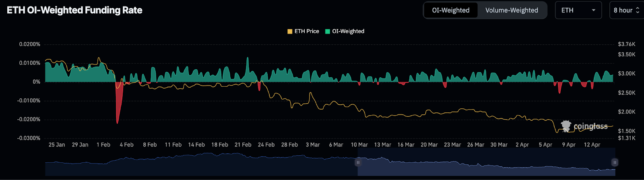
Task: Grab the left range slider handle
Action: point(358,162)
